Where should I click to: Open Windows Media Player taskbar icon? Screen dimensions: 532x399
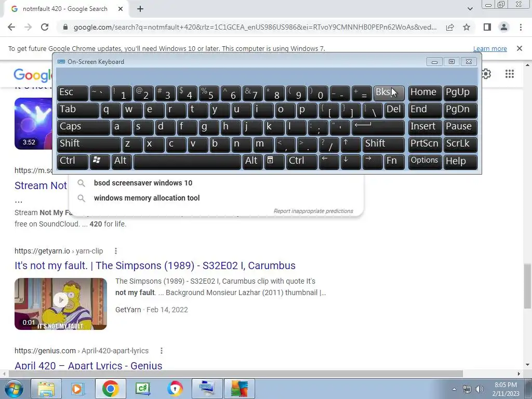tap(77, 389)
